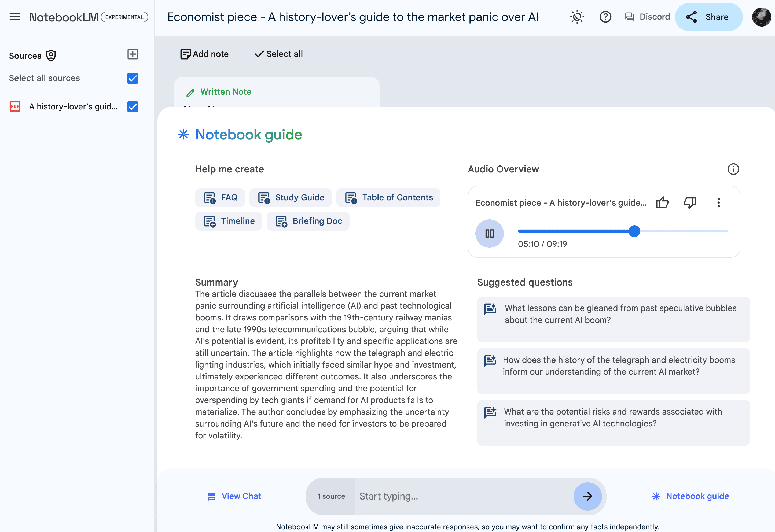Click the Notebook guide heading asterisk icon
775x532 pixels.
coord(183,134)
